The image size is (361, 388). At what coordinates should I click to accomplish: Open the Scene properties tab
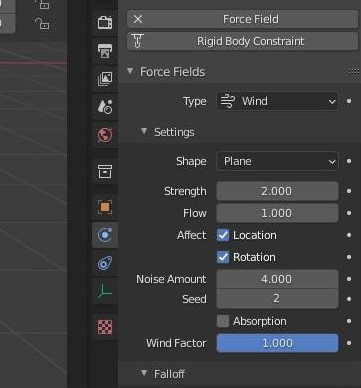click(105, 107)
